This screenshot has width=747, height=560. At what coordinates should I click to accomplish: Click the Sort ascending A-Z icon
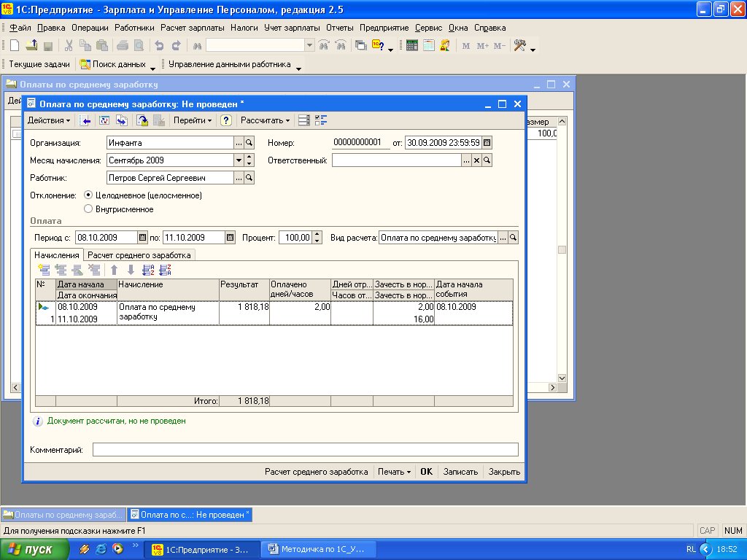(x=148, y=270)
